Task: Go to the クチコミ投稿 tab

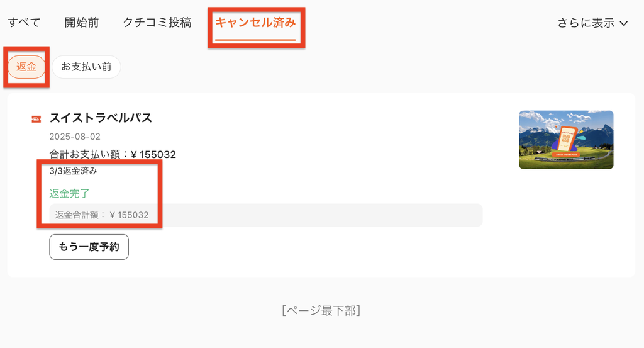Action: (157, 22)
